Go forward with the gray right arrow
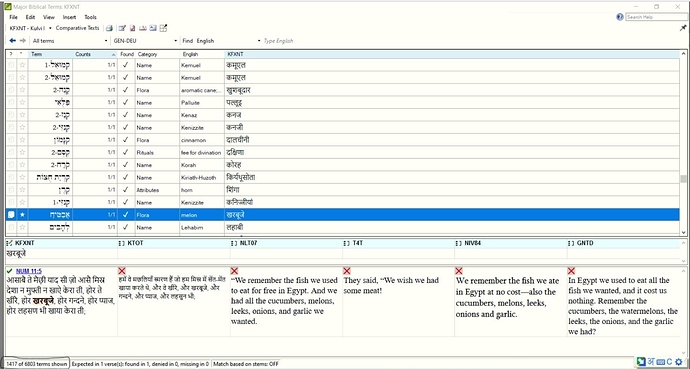690x369 pixels. point(23,40)
